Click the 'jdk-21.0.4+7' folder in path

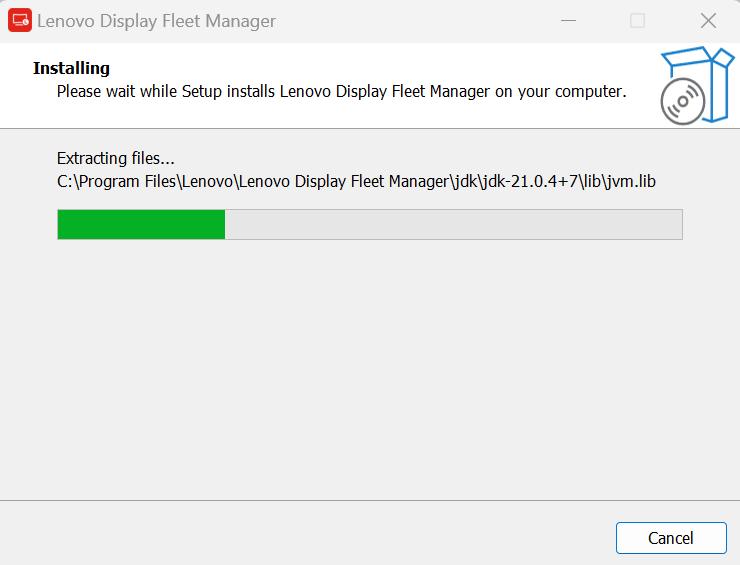[x=525, y=181]
